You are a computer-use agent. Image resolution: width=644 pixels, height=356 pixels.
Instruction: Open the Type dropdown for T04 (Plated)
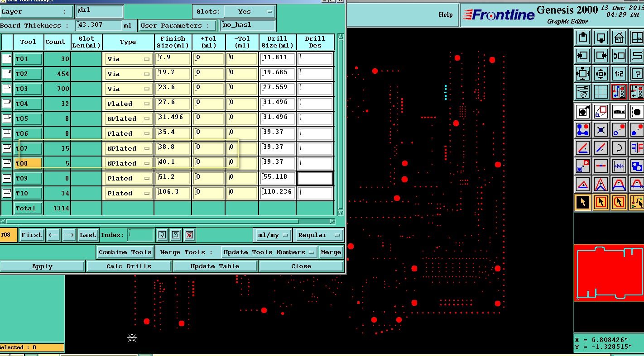(128, 104)
